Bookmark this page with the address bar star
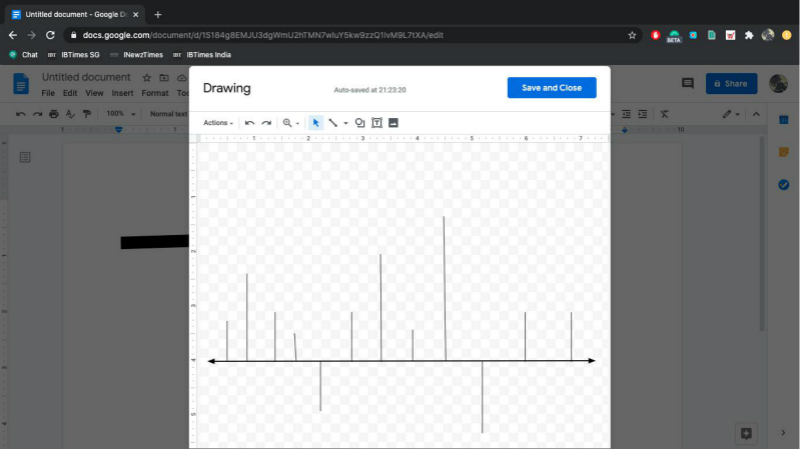Viewport: 800px width, 449px height. [x=632, y=35]
